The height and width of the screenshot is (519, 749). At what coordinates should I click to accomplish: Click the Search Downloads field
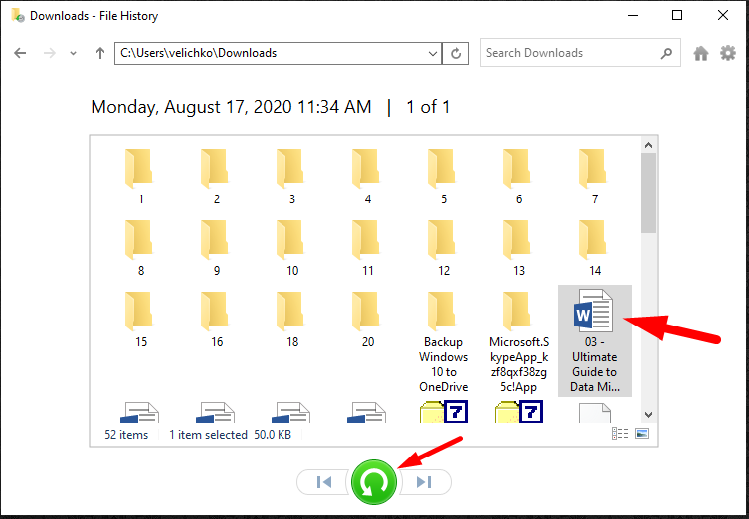[570, 53]
